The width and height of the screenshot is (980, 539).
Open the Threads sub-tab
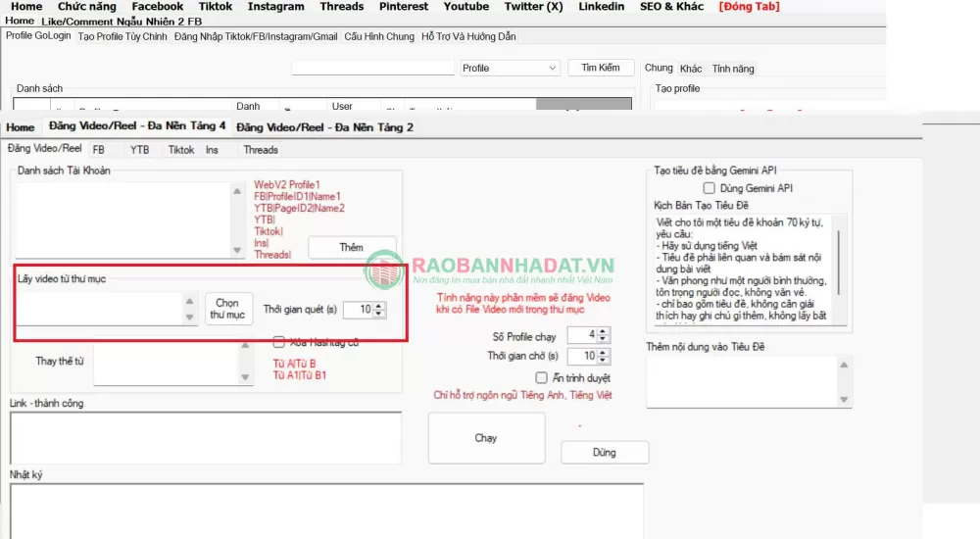(x=261, y=150)
